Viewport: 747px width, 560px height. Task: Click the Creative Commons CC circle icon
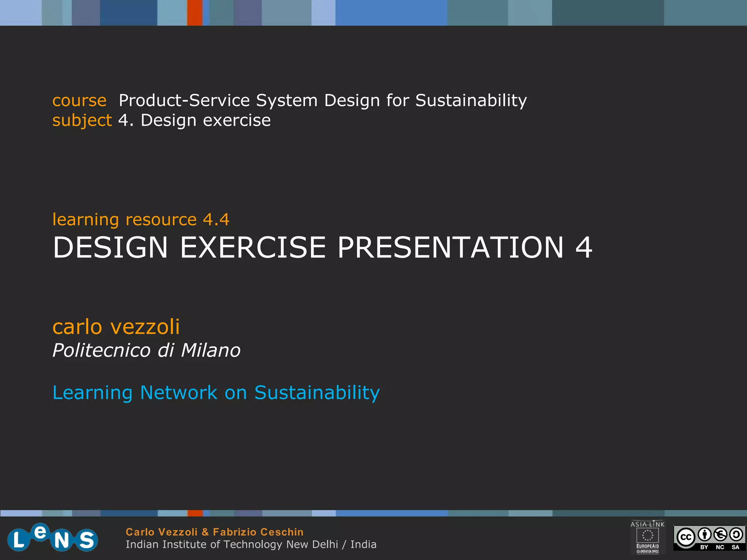[686, 537]
